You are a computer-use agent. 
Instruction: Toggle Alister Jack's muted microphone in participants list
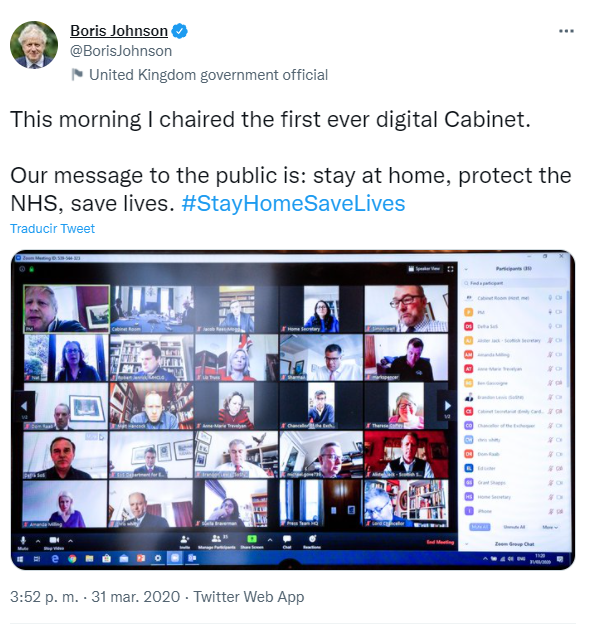click(x=550, y=340)
